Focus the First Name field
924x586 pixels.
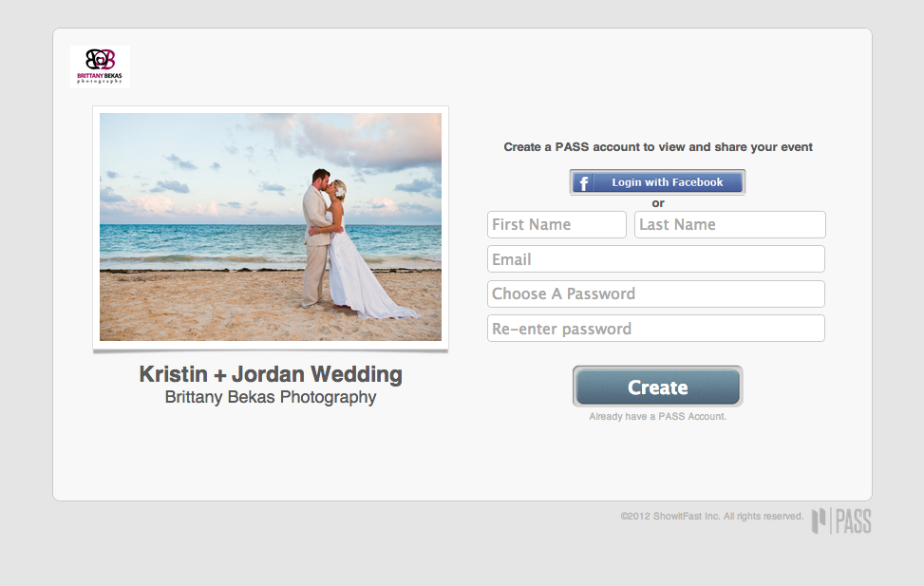coord(556,225)
